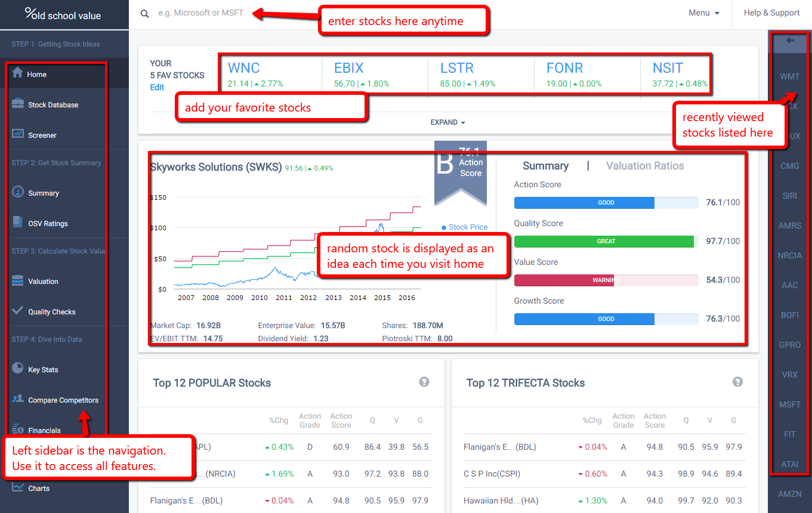812x513 pixels.
Task: Open C S P Inc(CSPI) row
Action: pyautogui.click(x=493, y=474)
